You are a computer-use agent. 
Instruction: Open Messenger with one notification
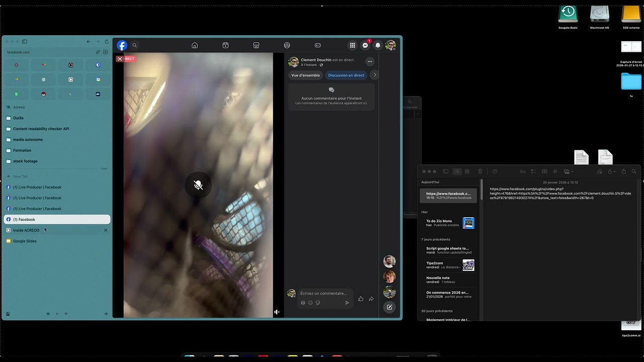tap(365, 45)
